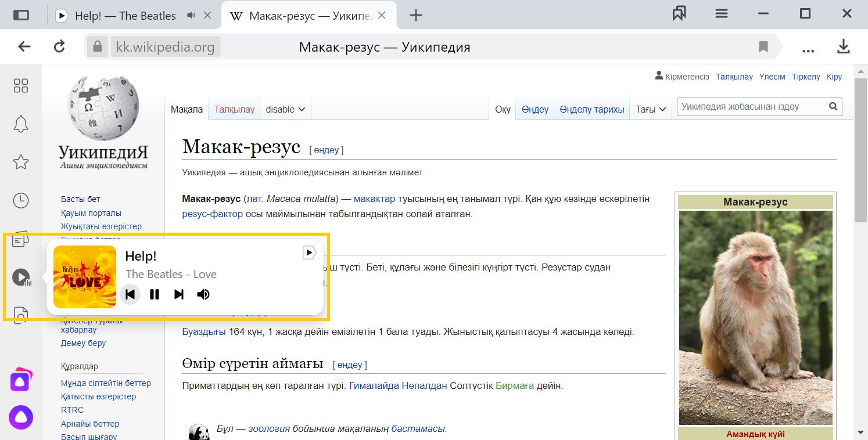Open Жуықтағы өзгерістер link
The height and width of the screenshot is (440, 868).
(101, 226)
